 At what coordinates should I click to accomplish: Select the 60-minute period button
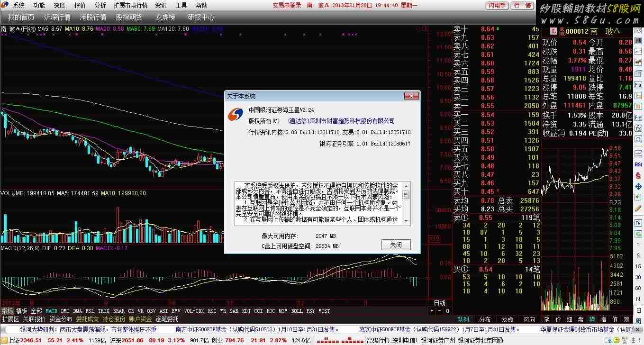[638, 288]
